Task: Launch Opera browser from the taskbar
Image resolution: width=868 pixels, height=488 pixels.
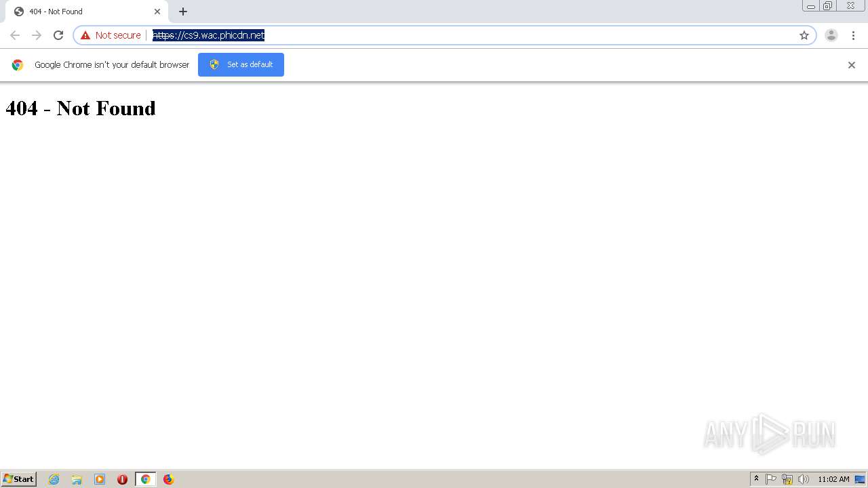Action: click(123, 479)
